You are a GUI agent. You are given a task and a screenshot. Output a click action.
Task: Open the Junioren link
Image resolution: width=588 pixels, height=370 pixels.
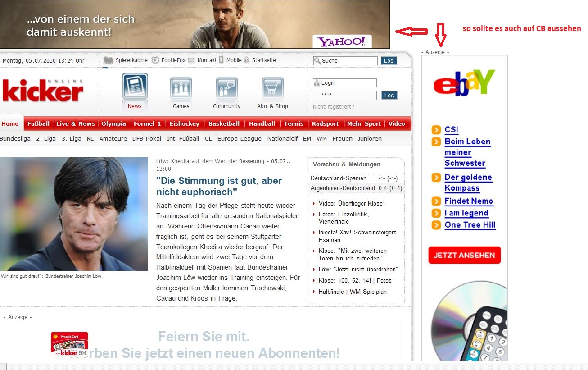[x=370, y=138]
